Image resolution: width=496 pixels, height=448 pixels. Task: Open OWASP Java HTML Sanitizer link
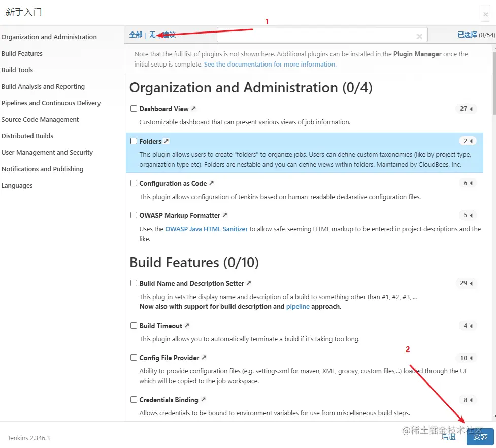(x=206, y=229)
